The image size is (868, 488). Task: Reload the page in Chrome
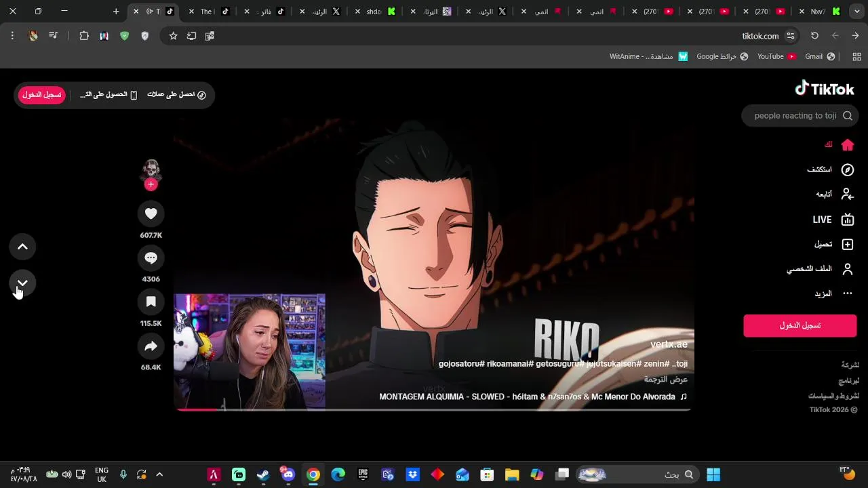coord(814,36)
